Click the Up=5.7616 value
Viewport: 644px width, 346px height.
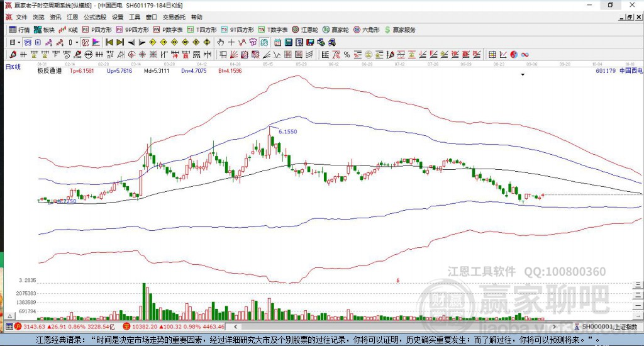click(119, 70)
